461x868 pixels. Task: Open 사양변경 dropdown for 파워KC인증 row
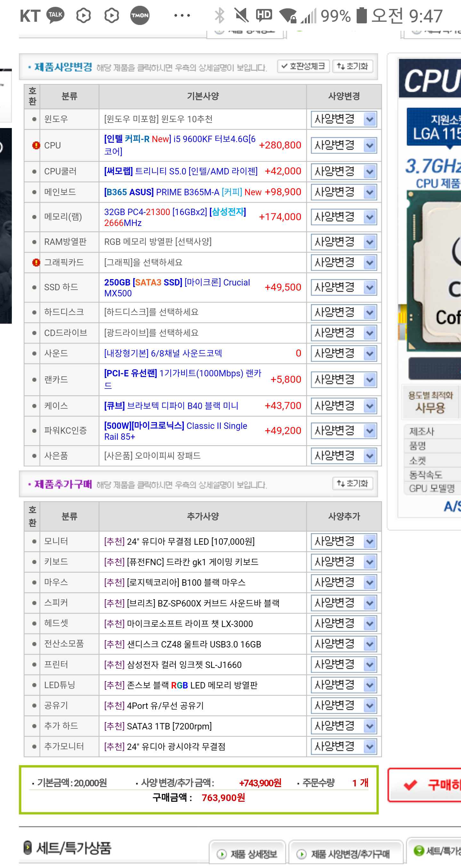point(344,430)
